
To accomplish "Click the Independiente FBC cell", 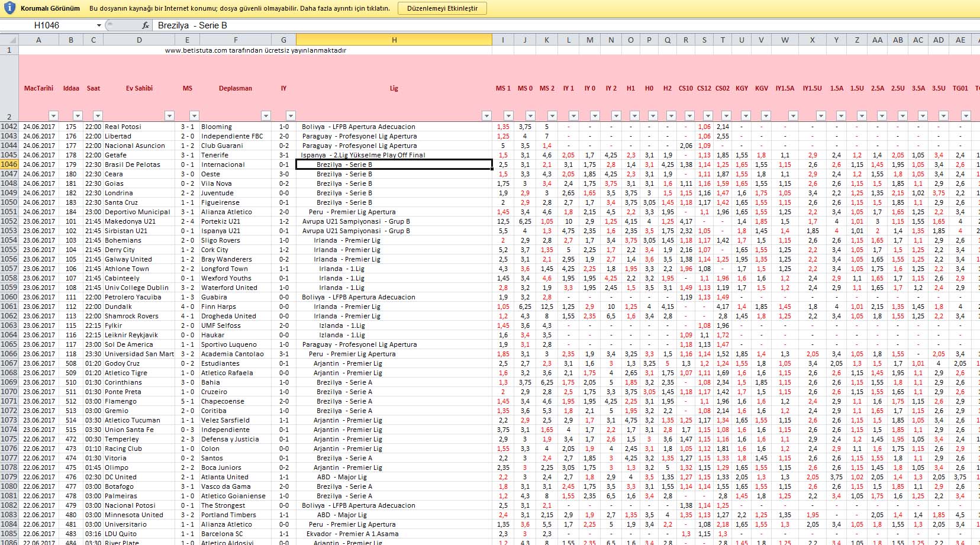I will [236, 136].
